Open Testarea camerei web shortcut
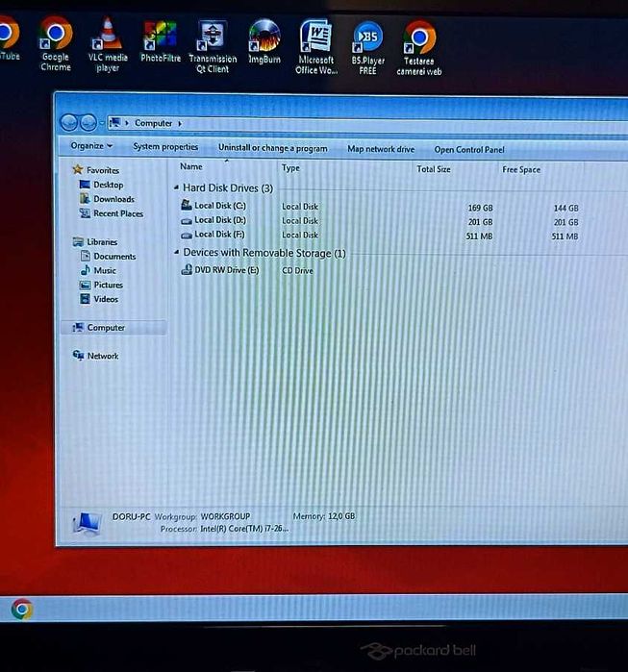The height and width of the screenshot is (672, 628). pos(419,49)
